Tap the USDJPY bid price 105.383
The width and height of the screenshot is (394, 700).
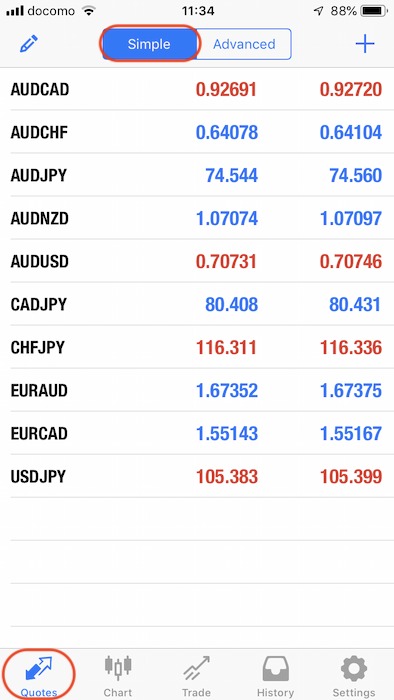(227, 477)
